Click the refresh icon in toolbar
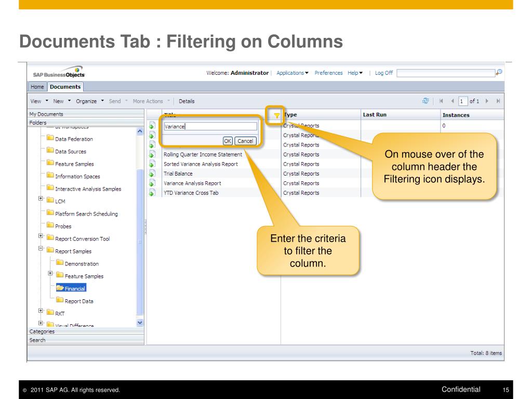 click(425, 101)
